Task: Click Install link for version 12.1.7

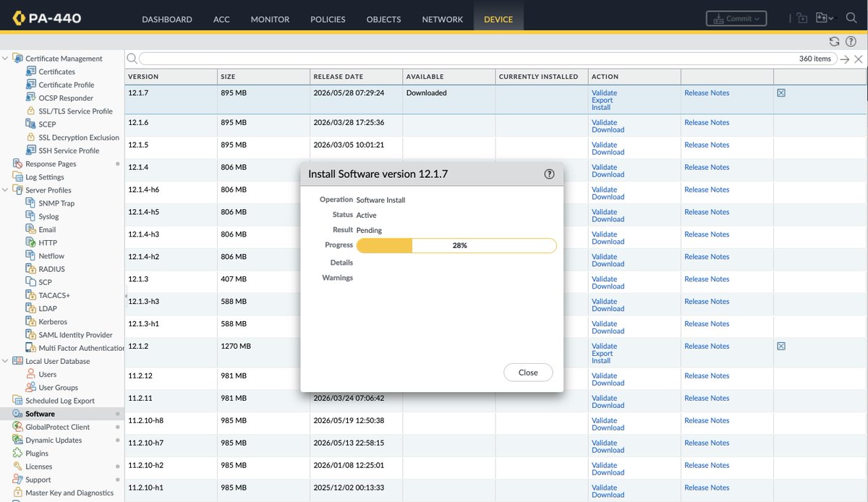Action: (x=601, y=107)
